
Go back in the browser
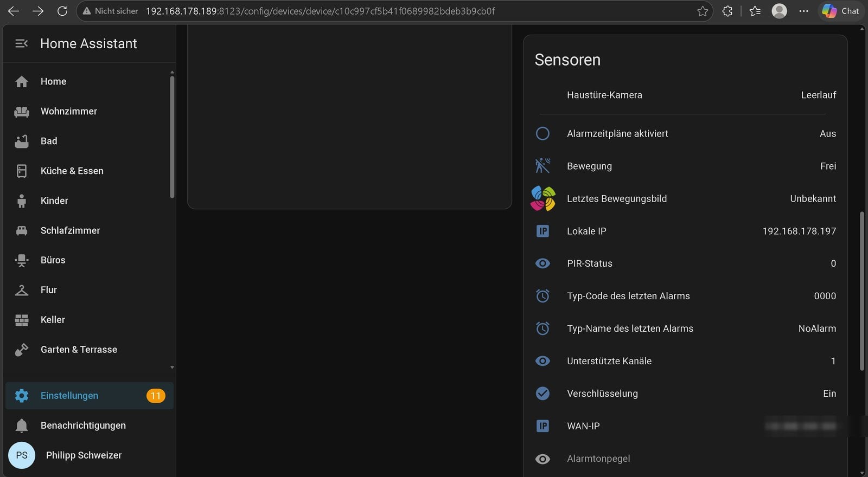pos(13,11)
